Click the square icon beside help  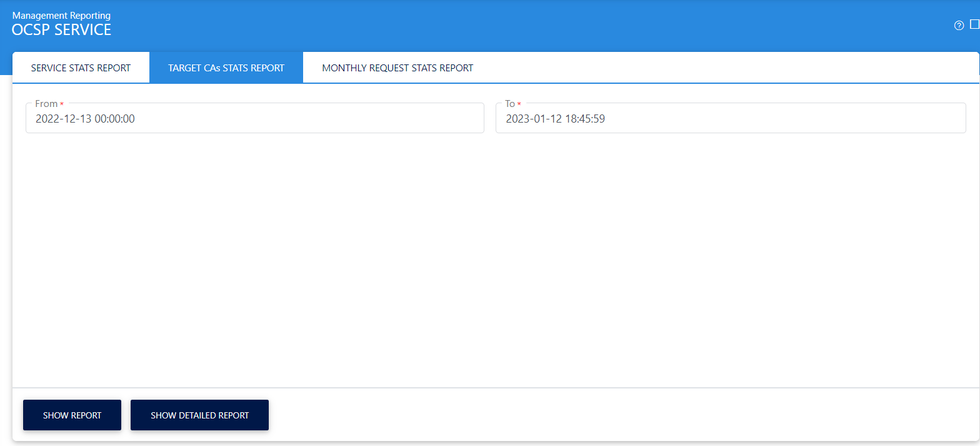pyautogui.click(x=974, y=25)
